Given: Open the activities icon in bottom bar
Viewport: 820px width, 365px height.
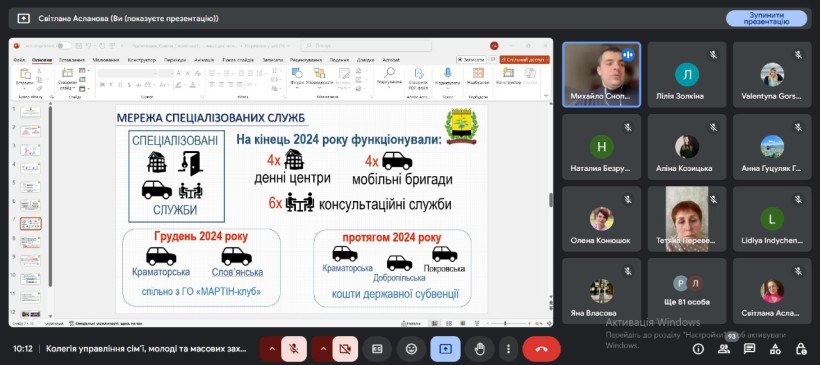Looking at the screenshot, I should [775, 349].
